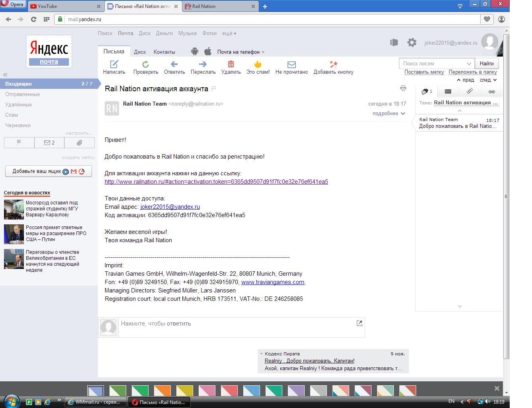The height and width of the screenshot is (408, 532).
Task: Click Добавьте ваш ящик button
Action: [x=49, y=171]
